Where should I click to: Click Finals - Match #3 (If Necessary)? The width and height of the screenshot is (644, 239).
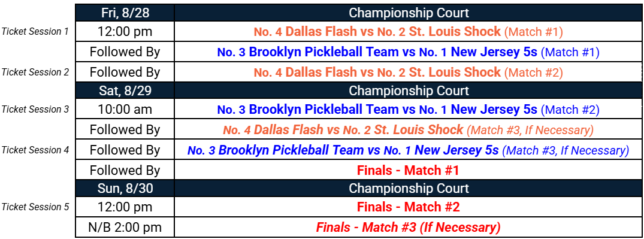pos(408,227)
